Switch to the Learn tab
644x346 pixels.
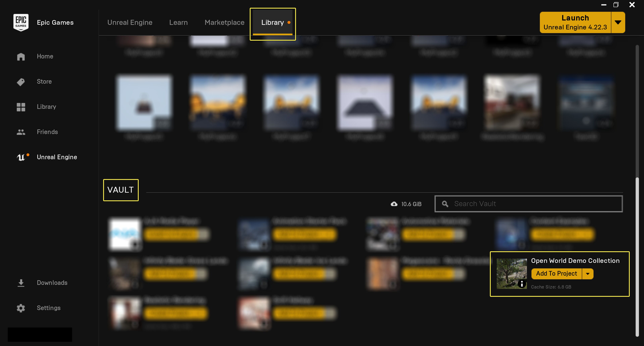[x=178, y=23]
